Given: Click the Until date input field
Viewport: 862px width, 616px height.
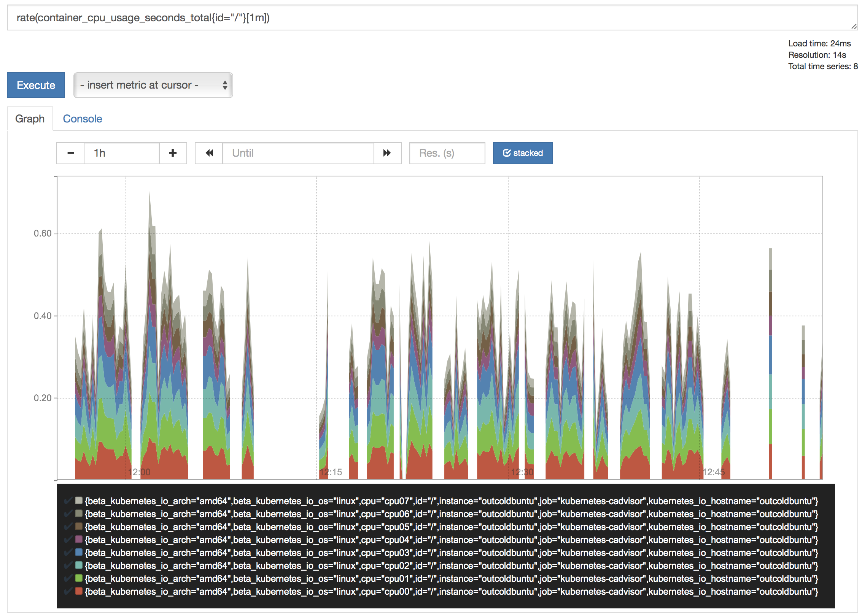Looking at the screenshot, I should (x=298, y=153).
